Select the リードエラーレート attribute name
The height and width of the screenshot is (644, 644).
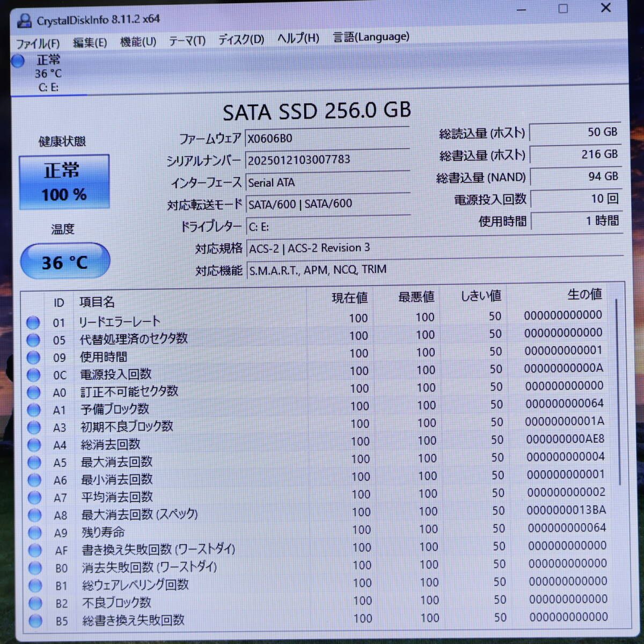[119, 322]
